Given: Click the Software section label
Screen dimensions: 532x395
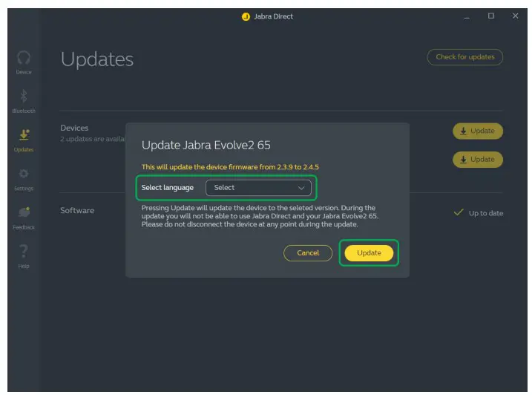Looking at the screenshot, I should (x=77, y=211).
